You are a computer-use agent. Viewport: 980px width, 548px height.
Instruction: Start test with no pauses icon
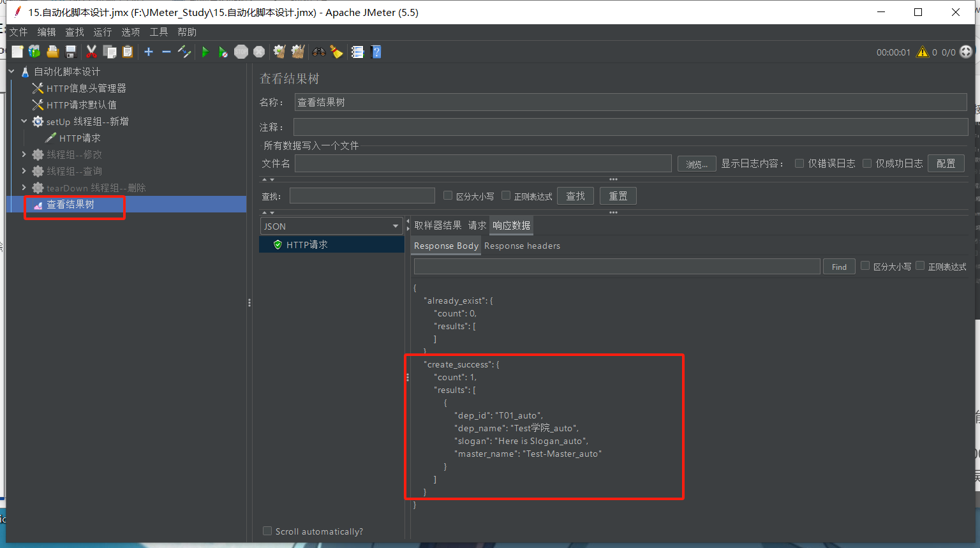pyautogui.click(x=223, y=52)
